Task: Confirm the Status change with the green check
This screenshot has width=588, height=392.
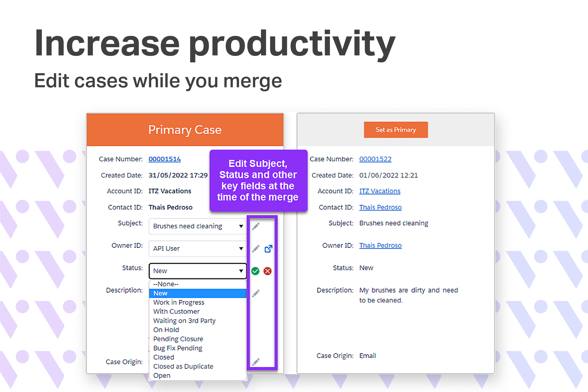Action: click(x=255, y=271)
